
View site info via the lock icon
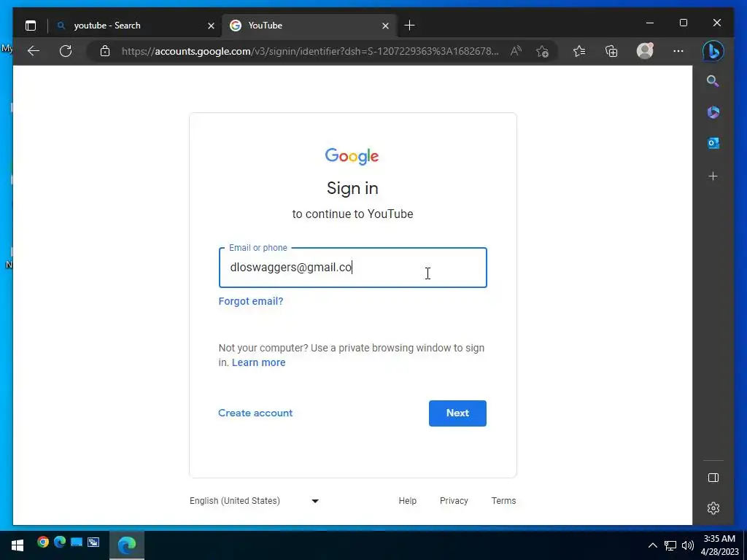click(105, 51)
